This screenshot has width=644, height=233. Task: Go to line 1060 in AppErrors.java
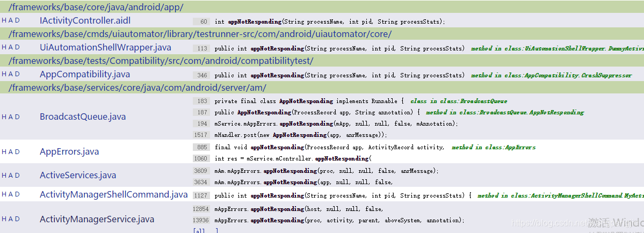(x=201, y=158)
